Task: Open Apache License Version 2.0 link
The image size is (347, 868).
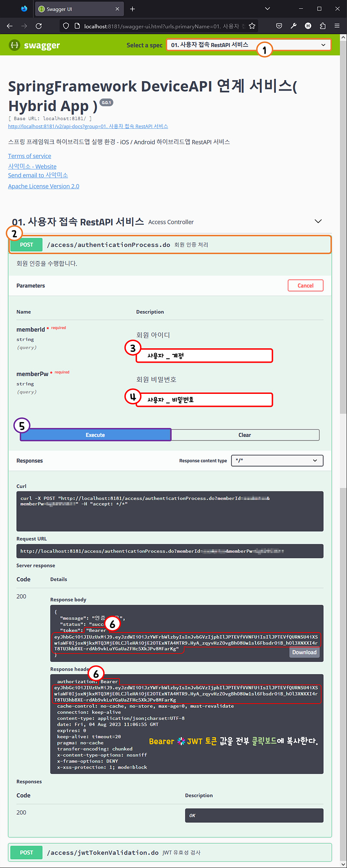Action: [x=43, y=186]
